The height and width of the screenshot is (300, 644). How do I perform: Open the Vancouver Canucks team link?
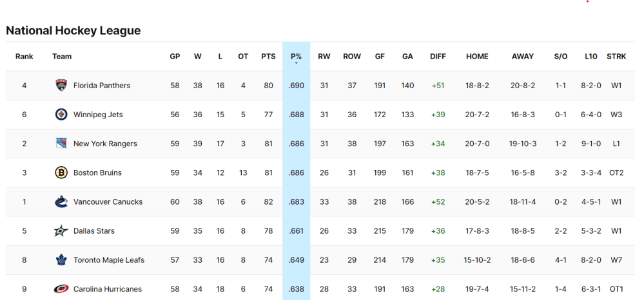(108, 202)
